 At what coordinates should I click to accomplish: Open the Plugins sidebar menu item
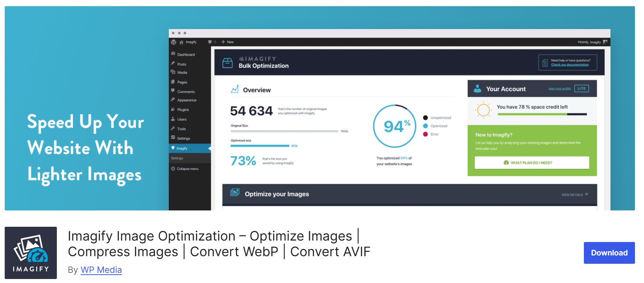pyautogui.click(x=183, y=110)
